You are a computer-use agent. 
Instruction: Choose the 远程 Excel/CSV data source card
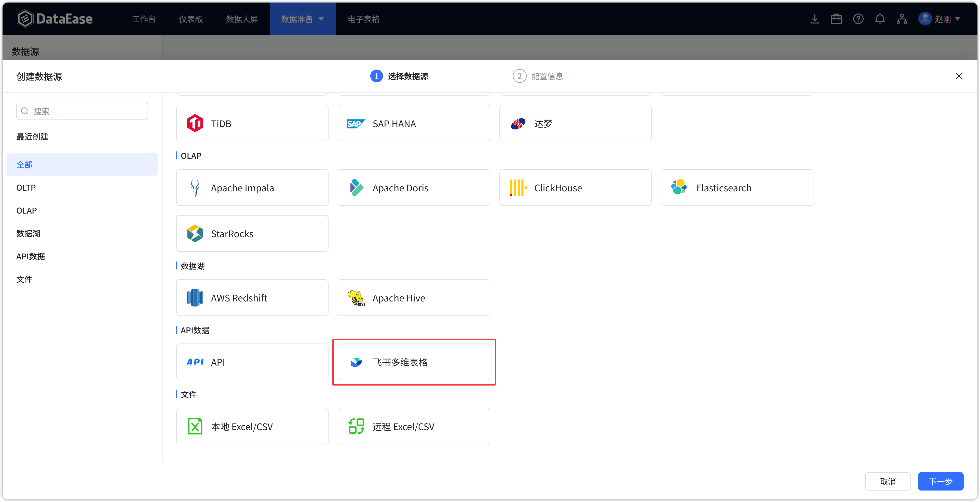(x=414, y=426)
